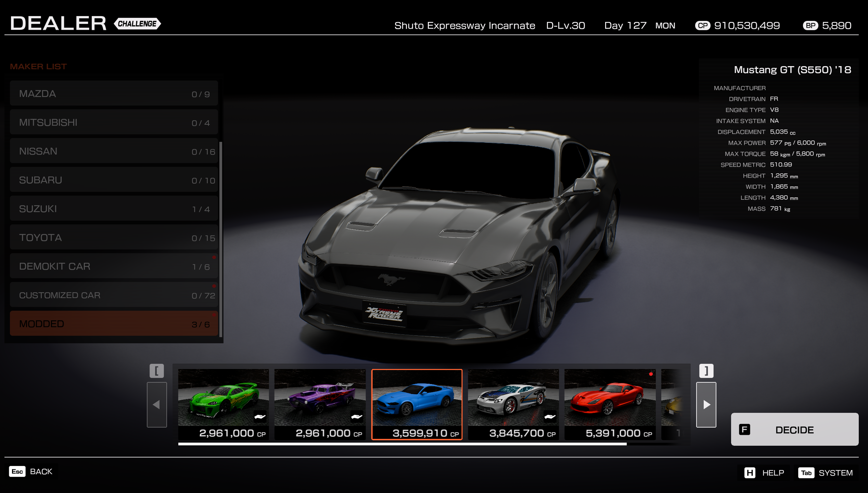Viewport: 868px width, 493px height.
Task: Click the H key icon beside HELP
Action: coord(750,473)
